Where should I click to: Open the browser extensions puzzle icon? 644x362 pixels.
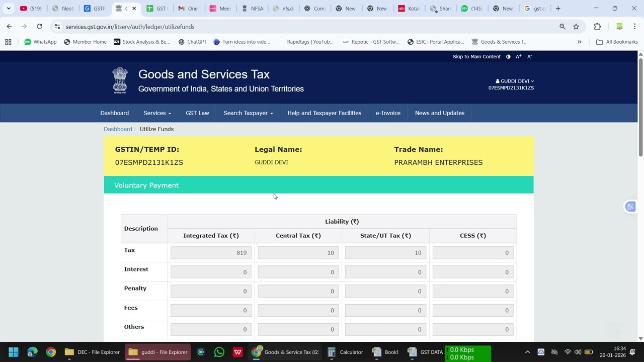click(597, 27)
